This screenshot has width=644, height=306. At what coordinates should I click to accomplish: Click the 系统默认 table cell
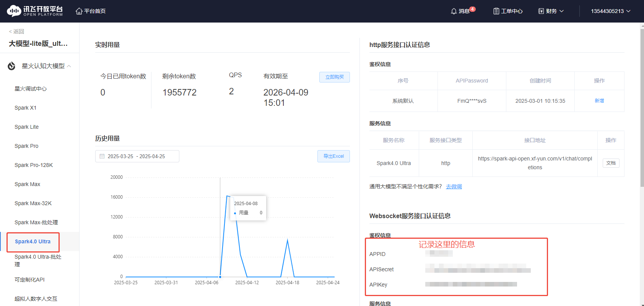(x=403, y=101)
